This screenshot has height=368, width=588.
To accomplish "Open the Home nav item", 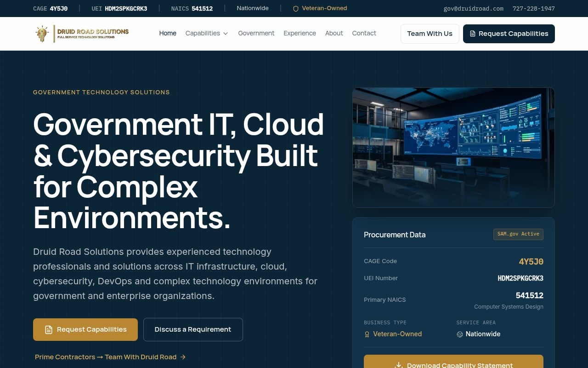I will coord(168,33).
